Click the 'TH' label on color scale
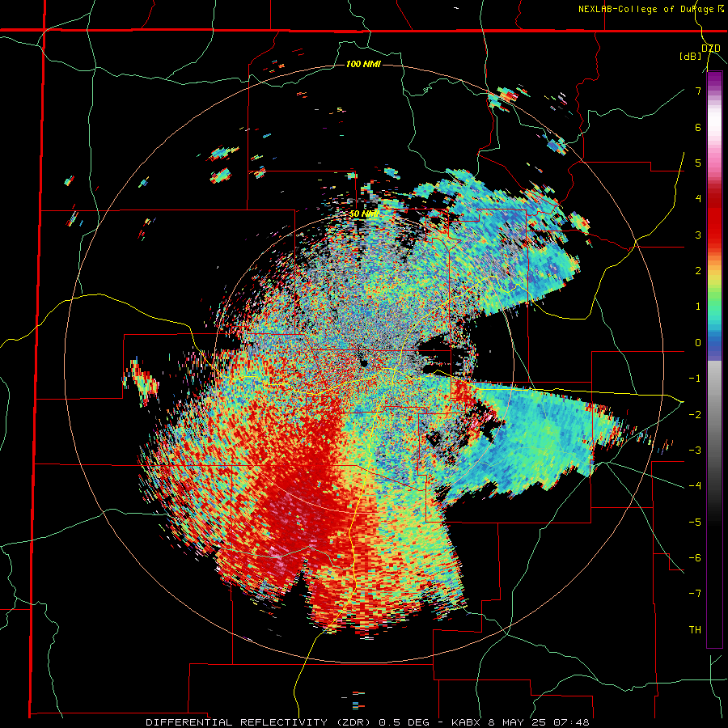This screenshot has height=728, width=728. pyautogui.click(x=695, y=630)
